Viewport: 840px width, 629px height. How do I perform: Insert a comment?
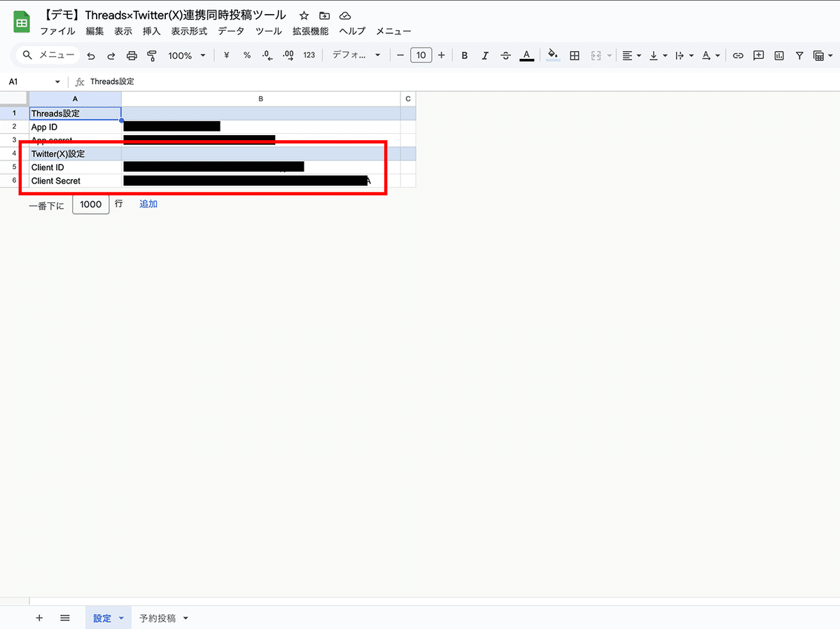pyautogui.click(x=758, y=55)
